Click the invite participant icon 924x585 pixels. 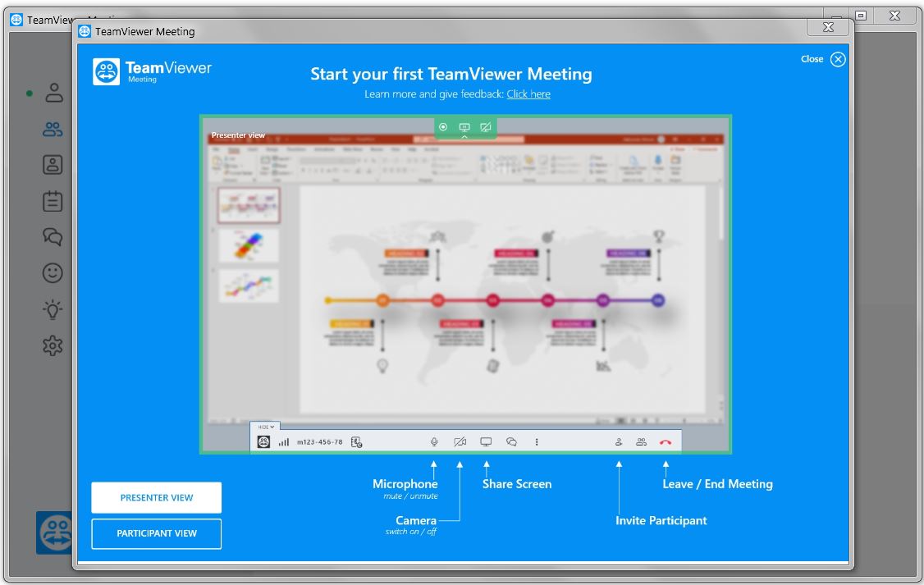click(619, 442)
